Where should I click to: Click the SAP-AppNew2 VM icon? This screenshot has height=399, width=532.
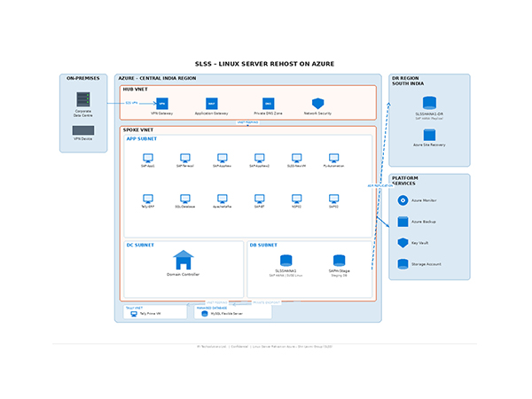(x=260, y=158)
